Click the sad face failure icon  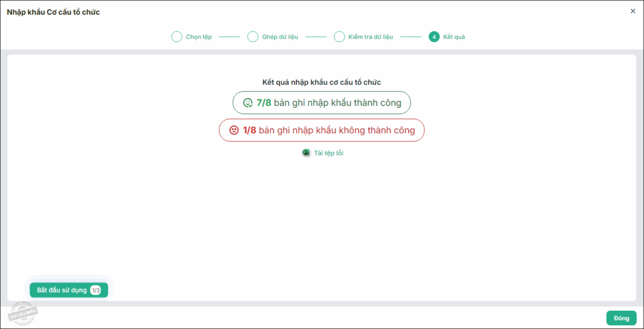pos(234,130)
